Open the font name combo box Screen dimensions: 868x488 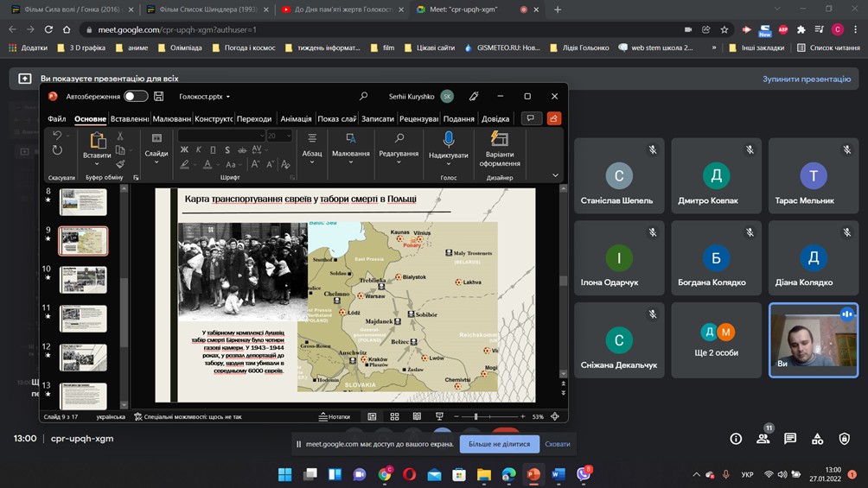click(x=222, y=136)
